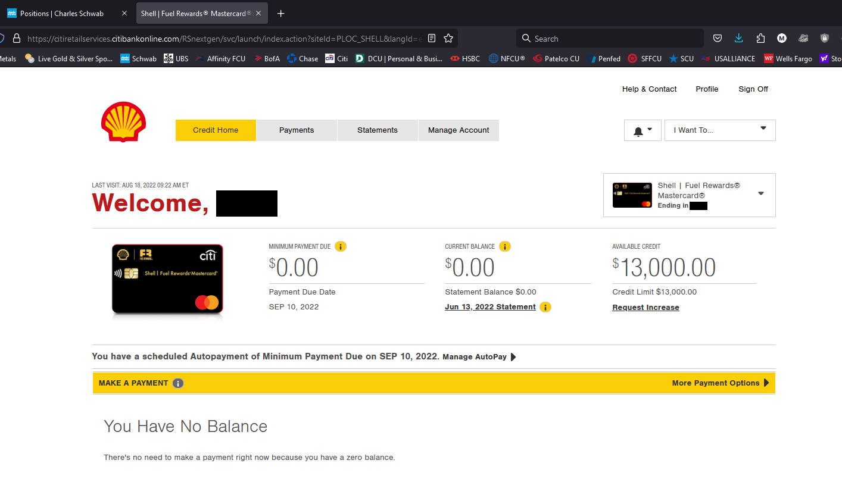Open the browser extensions puzzle icon
Screen dimensions: 842x504
coord(760,37)
